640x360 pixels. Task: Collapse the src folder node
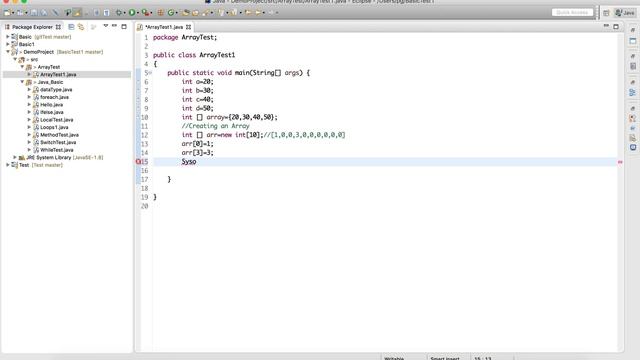click(15, 60)
